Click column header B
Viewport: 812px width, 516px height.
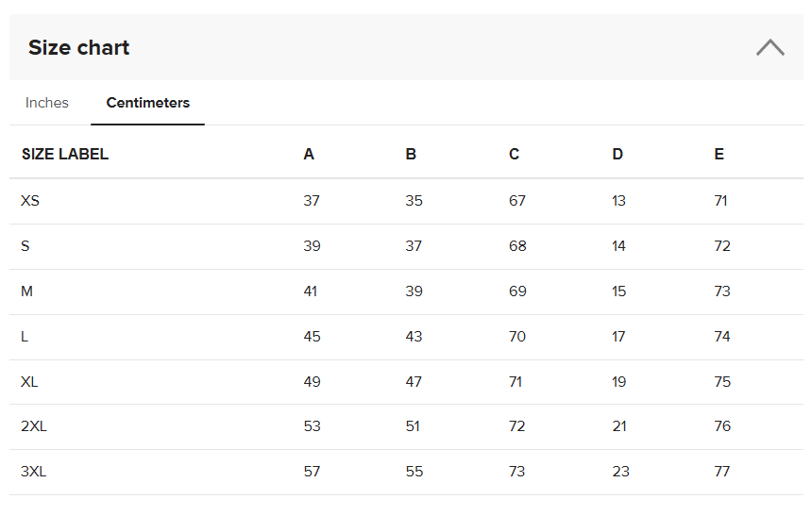tap(411, 155)
